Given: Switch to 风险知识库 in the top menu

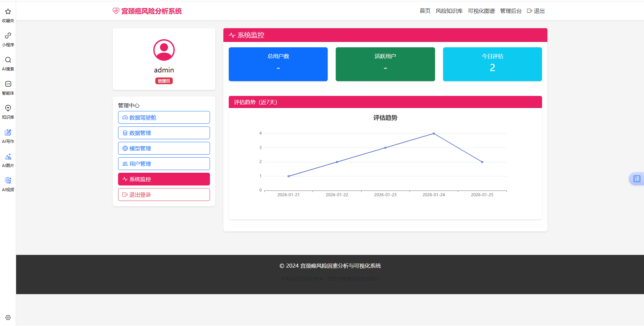Looking at the screenshot, I should 449,11.
